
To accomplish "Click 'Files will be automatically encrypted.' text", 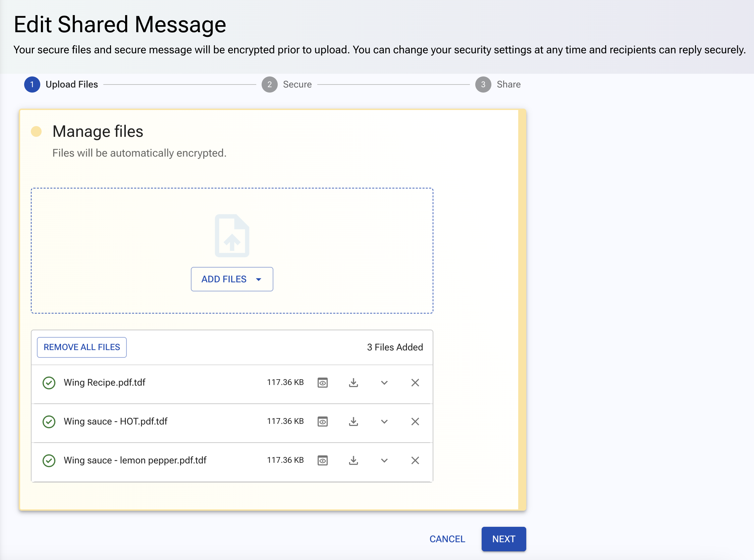I will coord(139,153).
